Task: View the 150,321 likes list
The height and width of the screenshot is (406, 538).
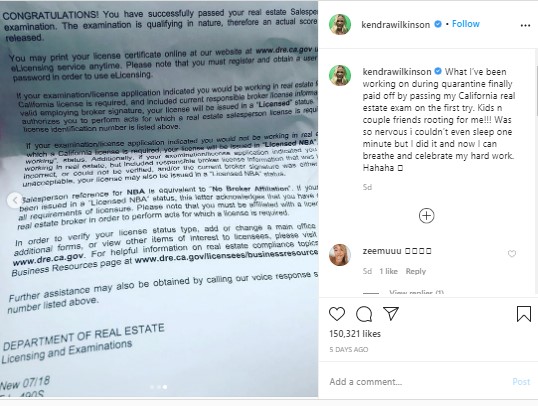Action: tap(355, 334)
